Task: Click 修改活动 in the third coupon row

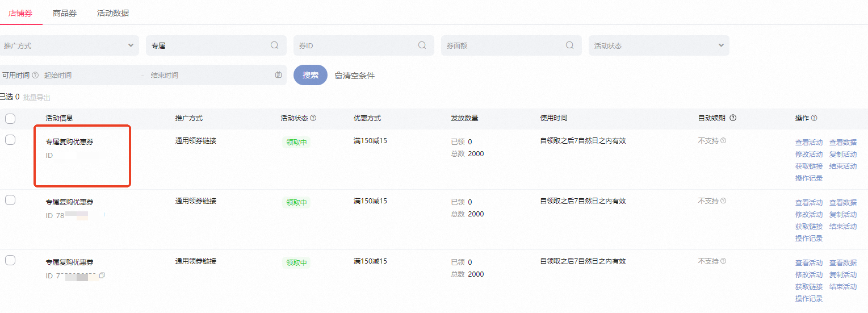Action: (x=809, y=275)
